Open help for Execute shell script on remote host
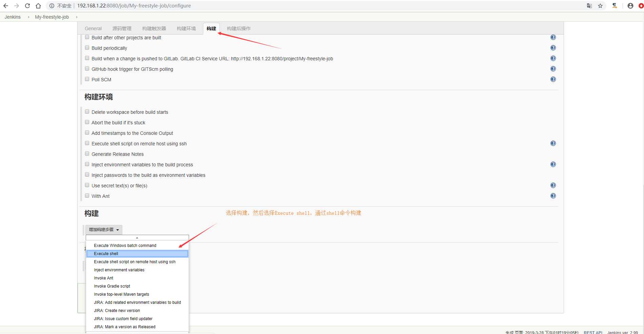Viewport: 644px width, 334px height. pos(553,143)
